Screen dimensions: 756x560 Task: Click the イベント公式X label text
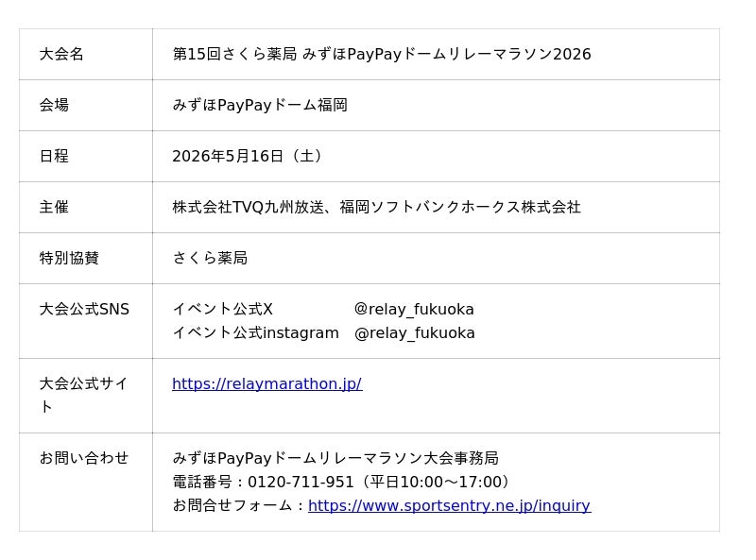click(x=222, y=309)
